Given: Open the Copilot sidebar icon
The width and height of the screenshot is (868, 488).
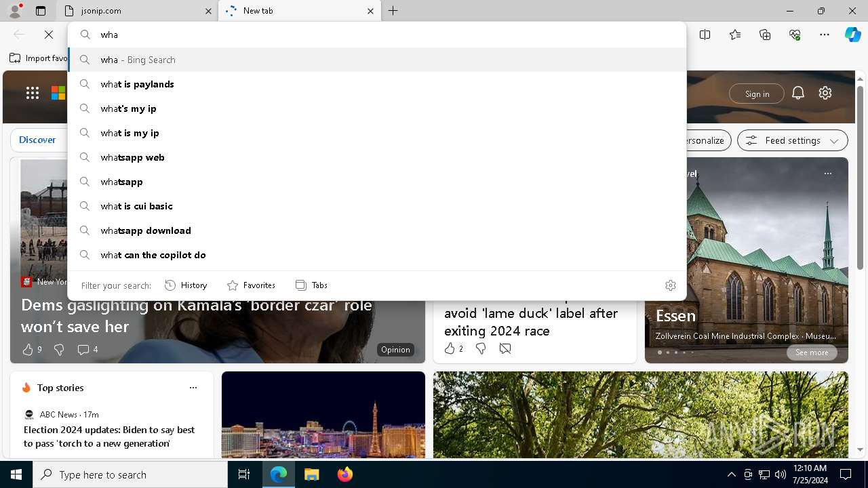Looking at the screenshot, I should (852, 35).
